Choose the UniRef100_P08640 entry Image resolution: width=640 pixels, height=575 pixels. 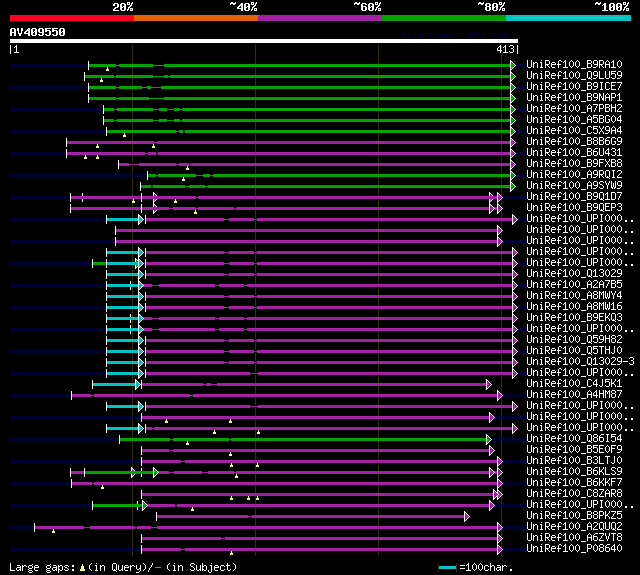click(x=574, y=549)
